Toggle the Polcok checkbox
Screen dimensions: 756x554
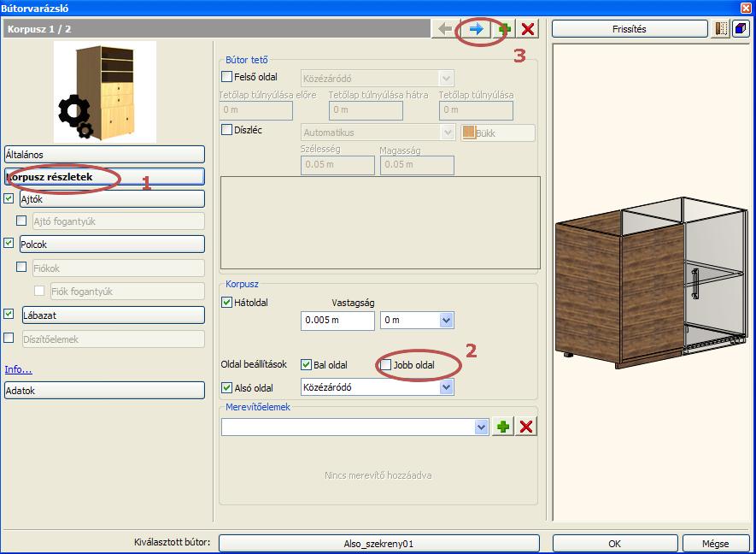point(9,243)
